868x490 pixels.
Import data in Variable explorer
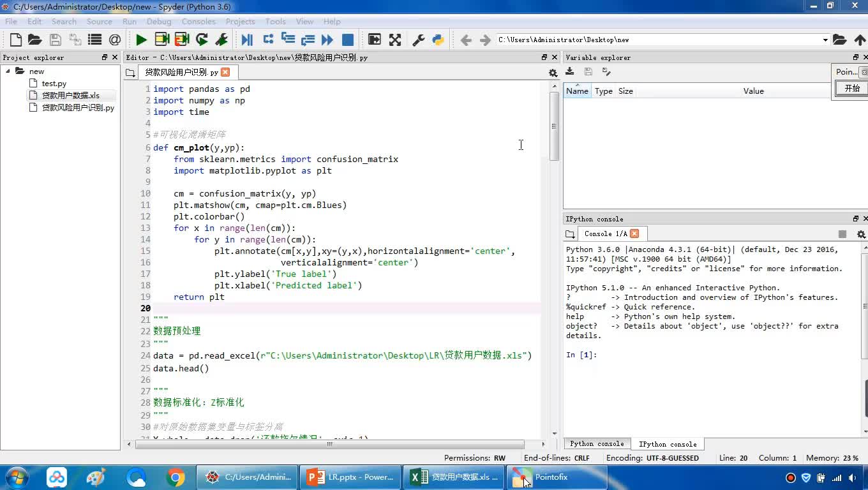(570, 72)
